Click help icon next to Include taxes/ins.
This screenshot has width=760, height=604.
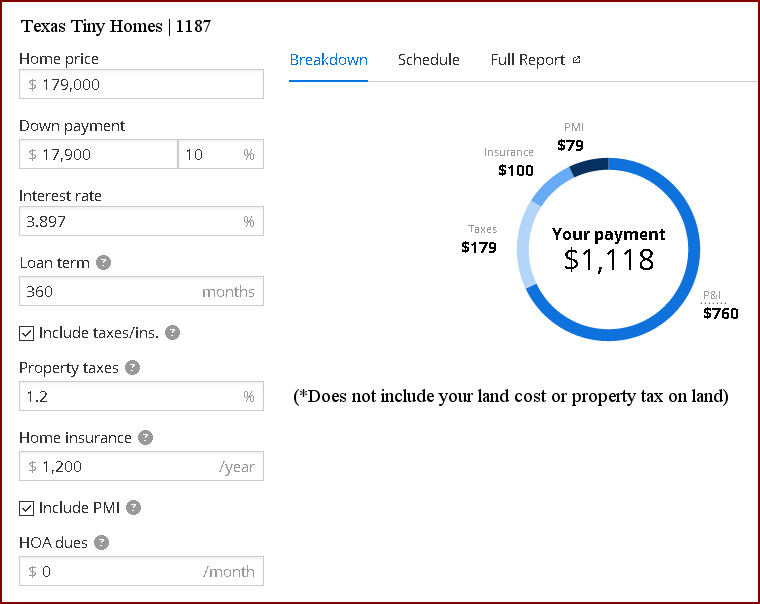[x=172, y=333]
